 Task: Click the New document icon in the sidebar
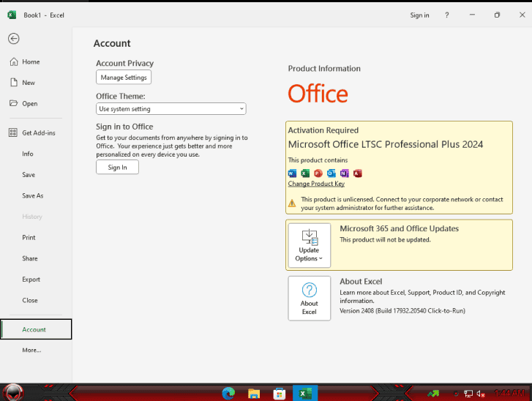13,83
